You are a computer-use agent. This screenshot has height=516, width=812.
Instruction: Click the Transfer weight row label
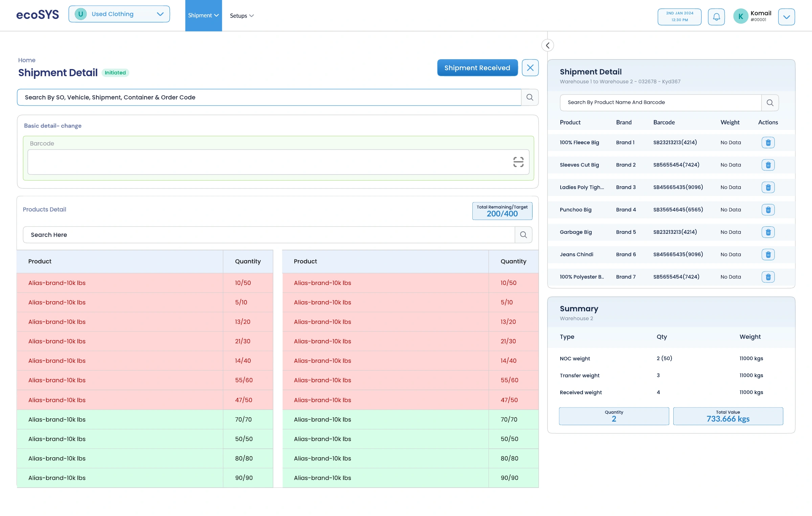(580, 376)
